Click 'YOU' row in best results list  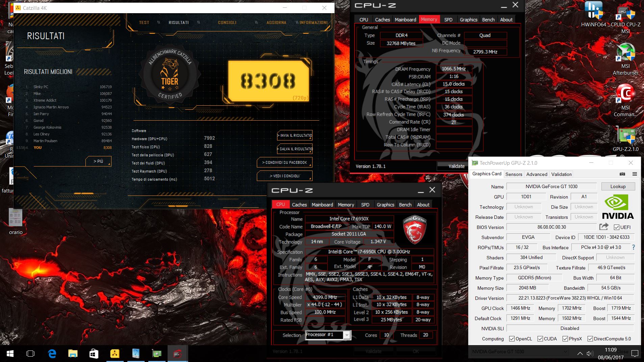click(64, 148)
